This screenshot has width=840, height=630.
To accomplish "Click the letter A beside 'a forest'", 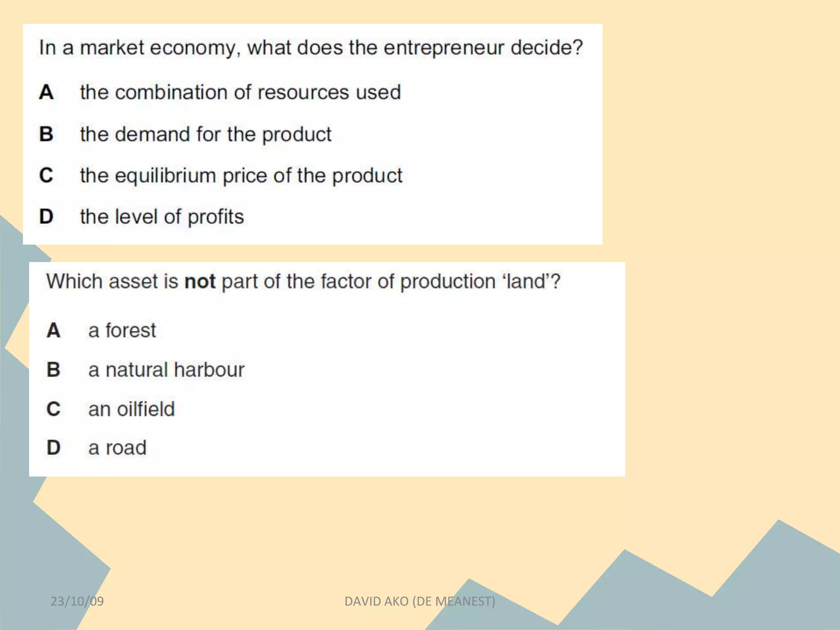I will pos(54,331).
